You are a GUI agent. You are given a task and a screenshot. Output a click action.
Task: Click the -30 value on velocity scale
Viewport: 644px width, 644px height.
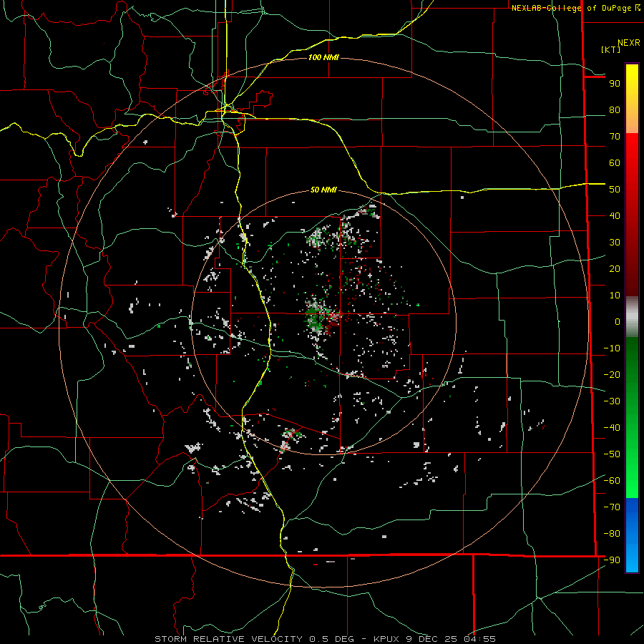[612, 401]
